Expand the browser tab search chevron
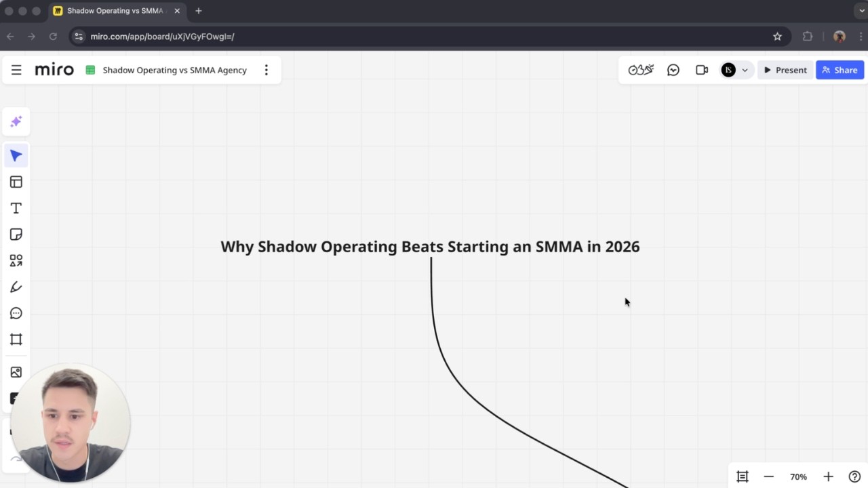 click(x=862, y=11)
